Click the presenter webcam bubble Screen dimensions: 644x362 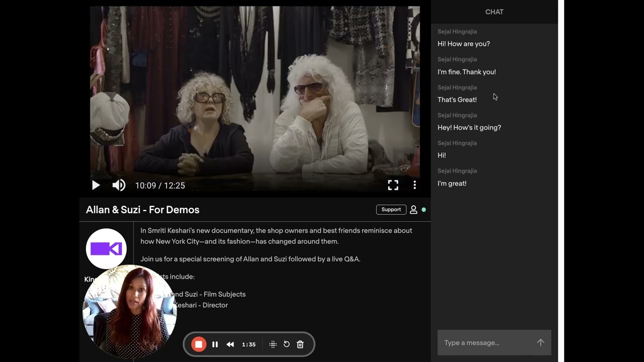[x=130, y=312]
